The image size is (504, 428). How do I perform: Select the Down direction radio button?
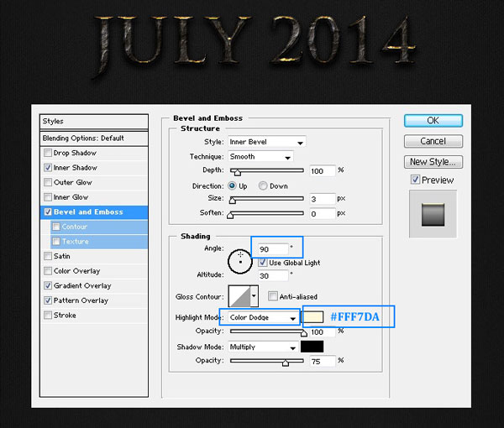click(x=263, y=185)
